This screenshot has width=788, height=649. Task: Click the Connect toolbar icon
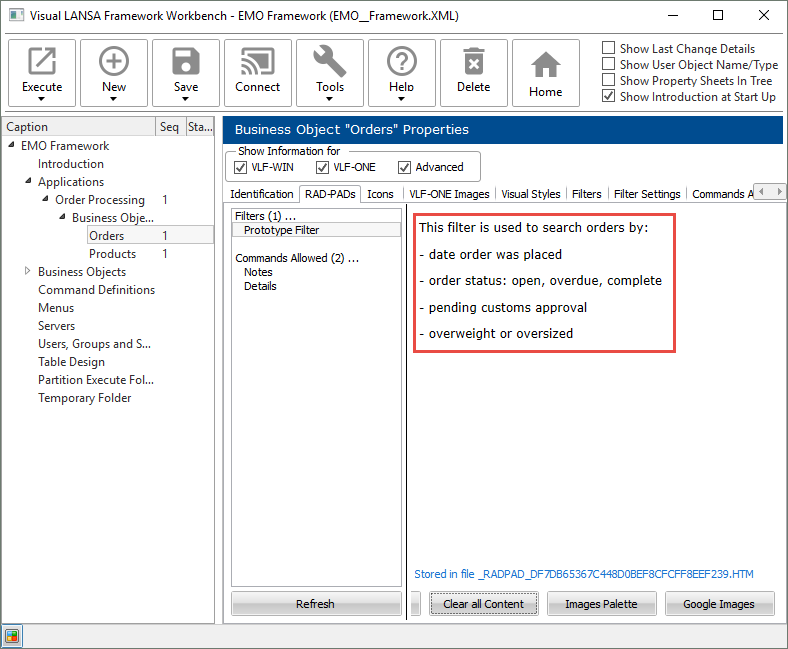click(x=257, y=61)
